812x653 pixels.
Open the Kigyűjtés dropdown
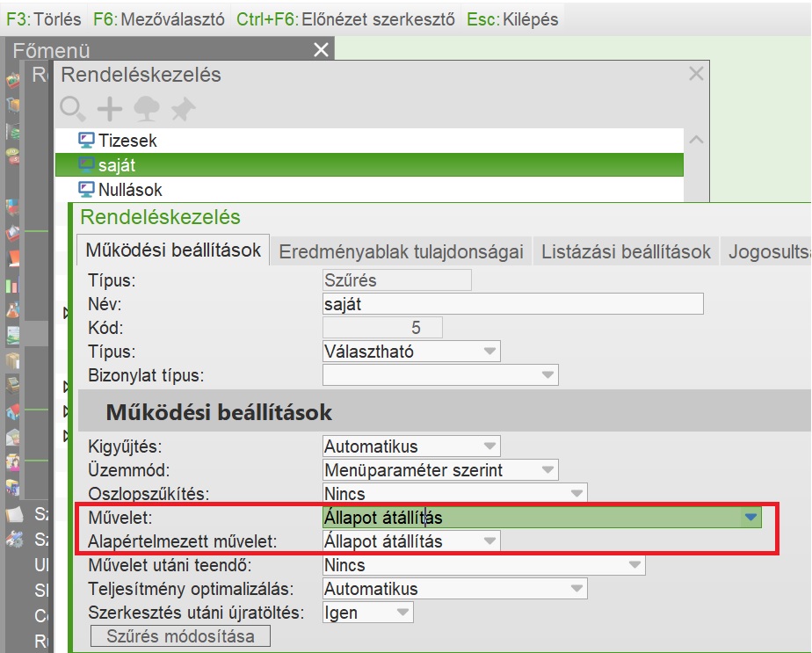click(x=411, y=446)
